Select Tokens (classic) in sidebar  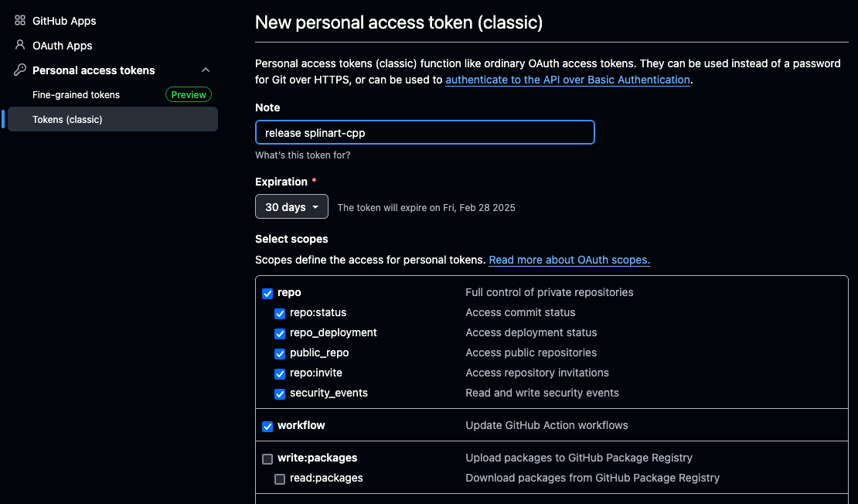point(113,119)
